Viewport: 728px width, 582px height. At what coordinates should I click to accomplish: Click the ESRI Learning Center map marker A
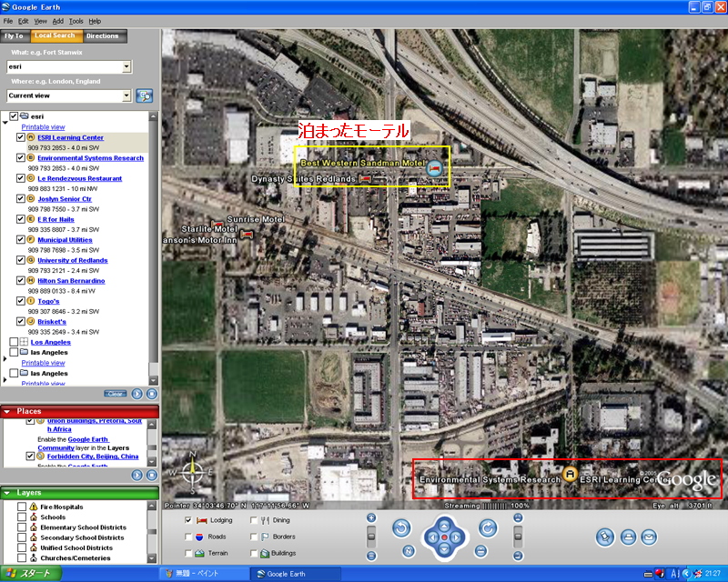pos(570,474)
